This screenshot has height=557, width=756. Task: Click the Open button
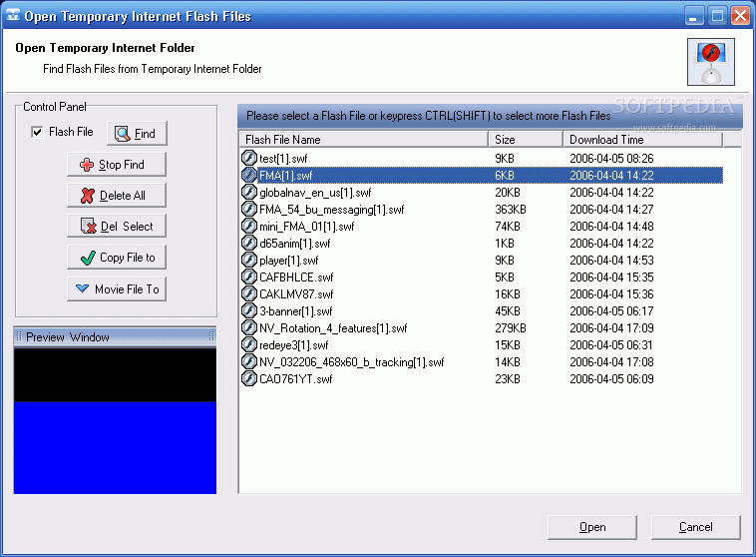pyautogui.click(x=592, y=527)
